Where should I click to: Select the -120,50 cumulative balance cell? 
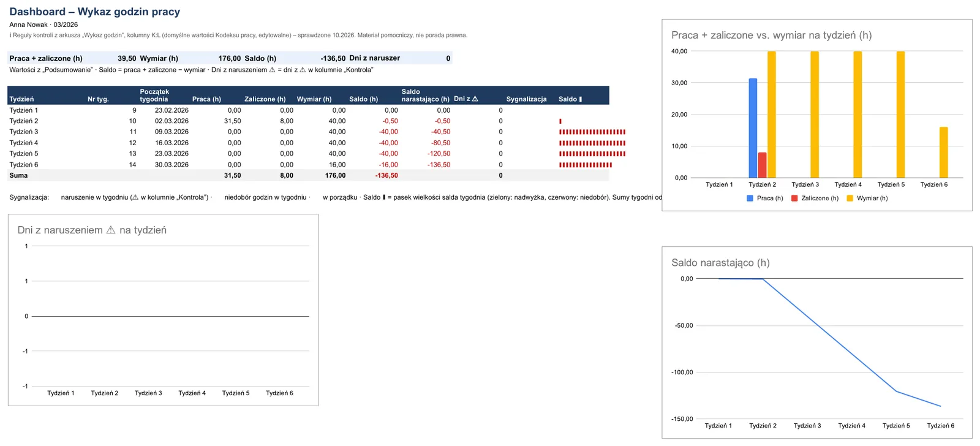[439, 154]
